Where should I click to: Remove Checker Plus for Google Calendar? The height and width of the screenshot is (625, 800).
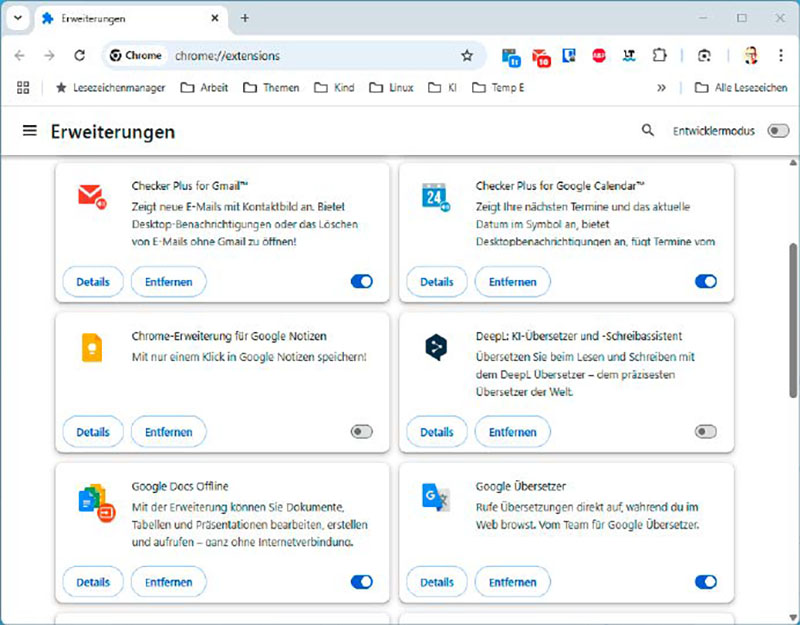[512, 282]
